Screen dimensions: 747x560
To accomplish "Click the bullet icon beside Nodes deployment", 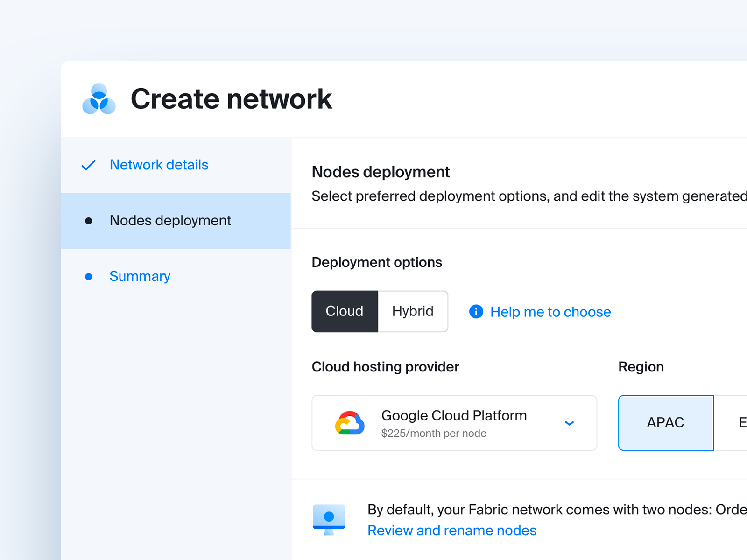I will pos(89,221).
